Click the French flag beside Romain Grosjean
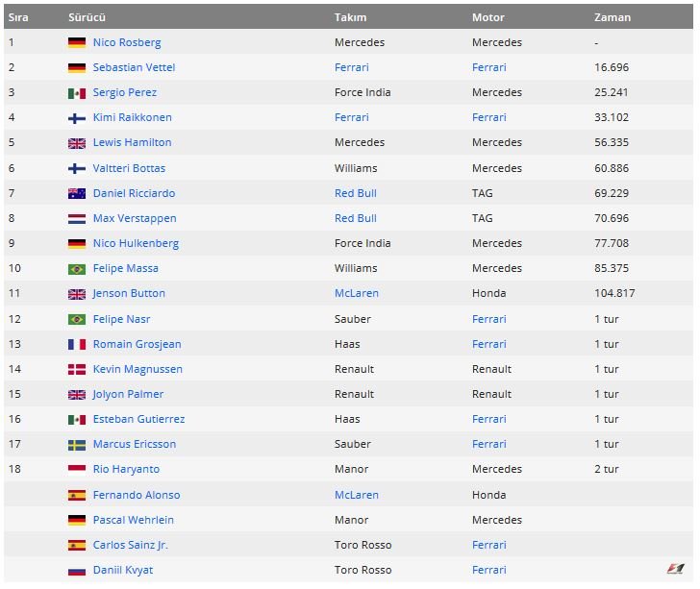The width and height of the screenshot is (700, 589). pyautogui.click(x=77, y=344)
